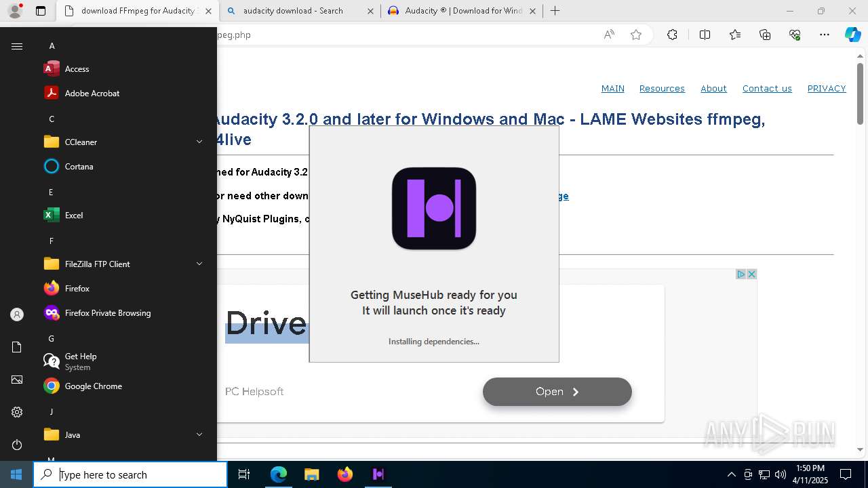This screenshot has width=868, height=488.
Task: Click the MuseHub taskbar icon
Action: pyautogui.click(x=378, y=474)
